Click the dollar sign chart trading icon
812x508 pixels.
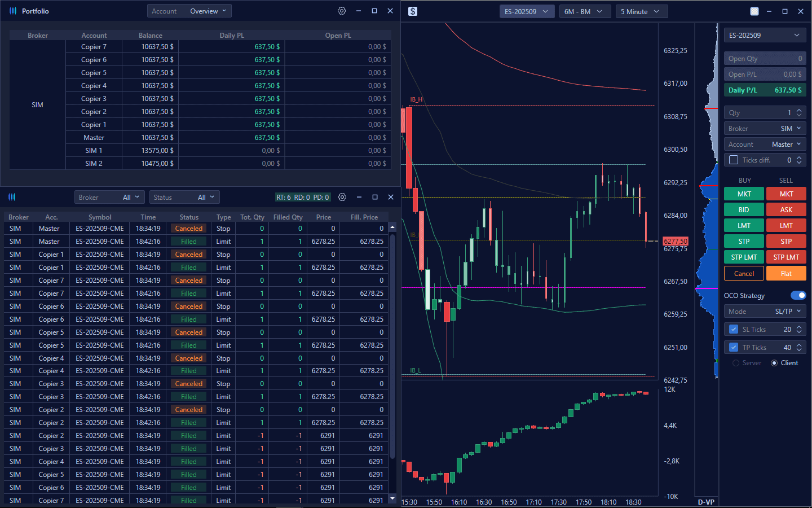[x=413, y=11]
